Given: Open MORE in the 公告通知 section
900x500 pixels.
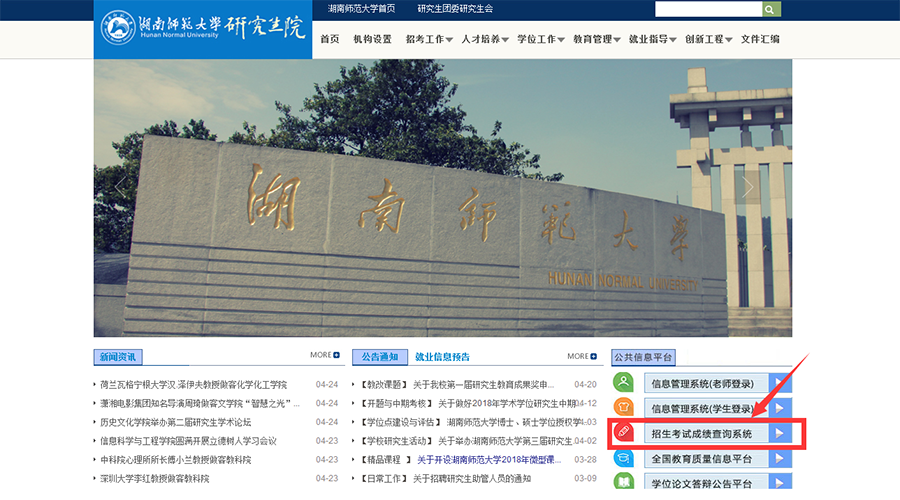Looking at the screenshot, I should pyautogui.click(x=582, y=356).
